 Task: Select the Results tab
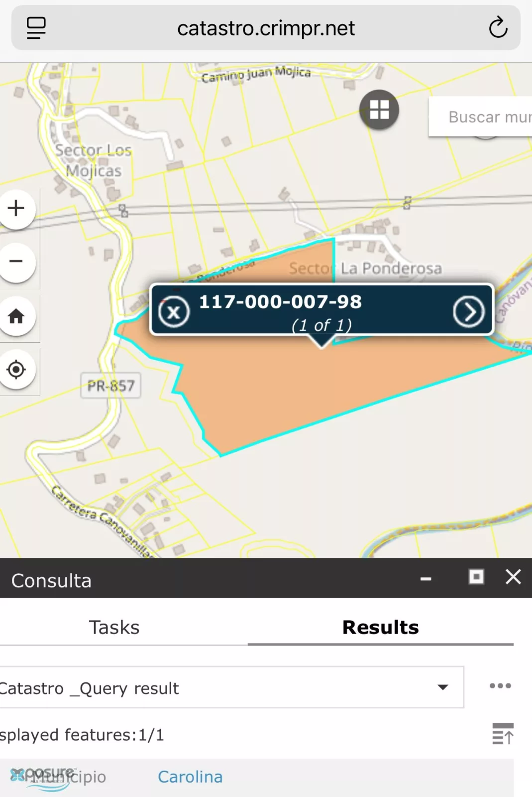(381, 627)
